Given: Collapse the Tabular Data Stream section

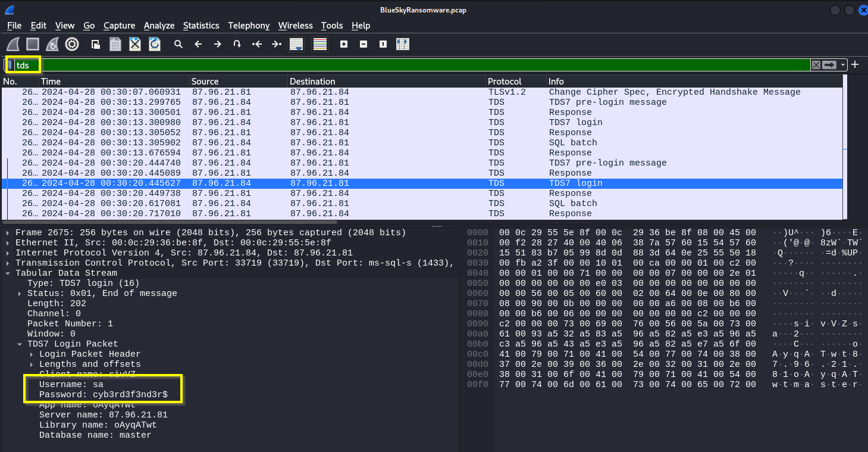Looking at the screenshot, I should coord(7,273).
